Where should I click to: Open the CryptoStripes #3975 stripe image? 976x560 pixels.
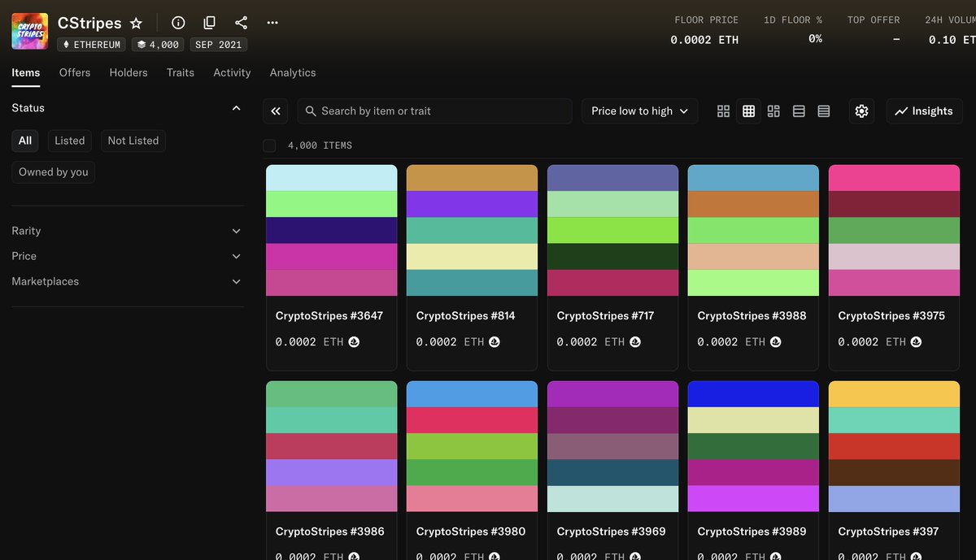pyautogui.click(x=895, y=230)
